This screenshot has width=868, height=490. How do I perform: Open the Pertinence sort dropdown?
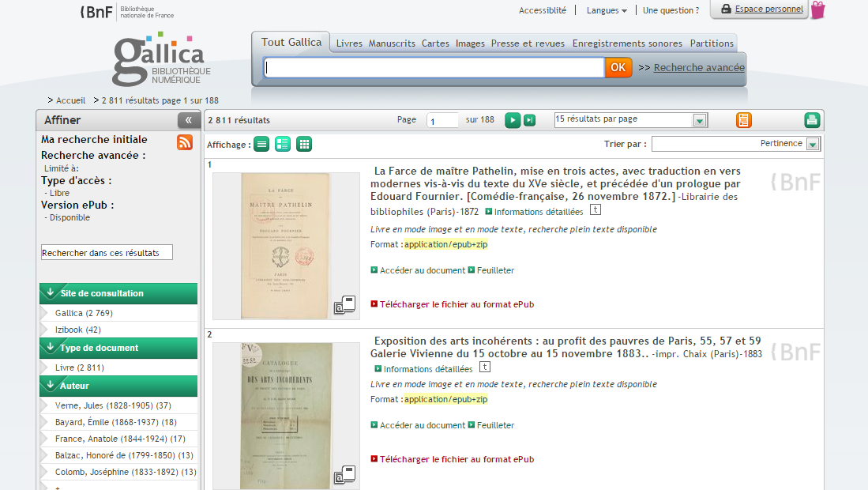[x=814, y=144]
